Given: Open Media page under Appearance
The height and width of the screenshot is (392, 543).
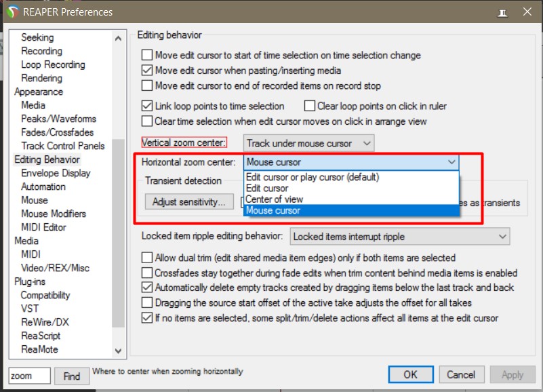Looking at the screenshot, I should pyautogui.click(x=33, y=105).
